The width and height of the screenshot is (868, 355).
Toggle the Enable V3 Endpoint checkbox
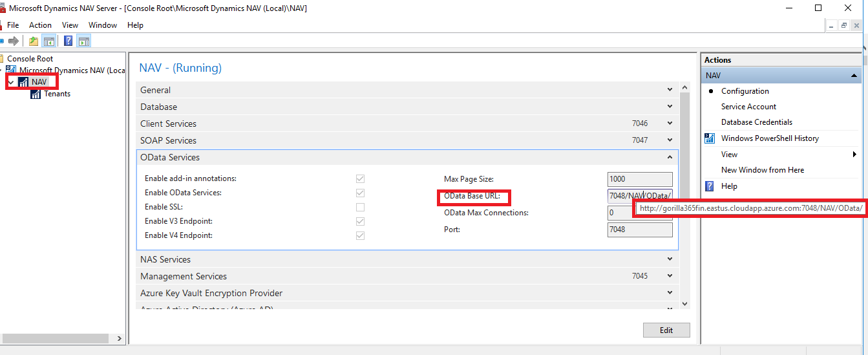[x=360, y=221]
